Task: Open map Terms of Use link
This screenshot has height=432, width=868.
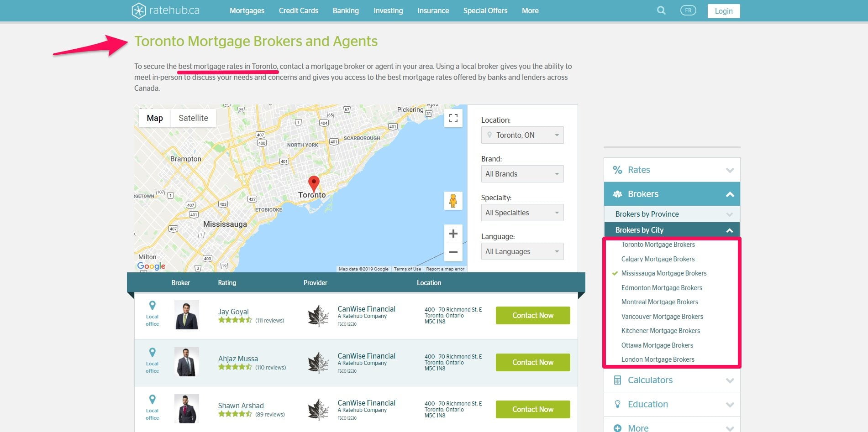Action: pyautogui.click(x=407, y=269)
